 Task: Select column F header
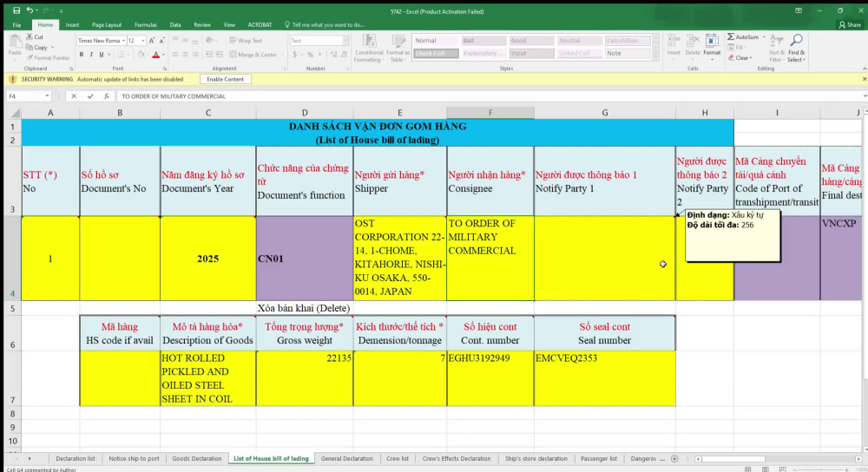coord(490,113)
